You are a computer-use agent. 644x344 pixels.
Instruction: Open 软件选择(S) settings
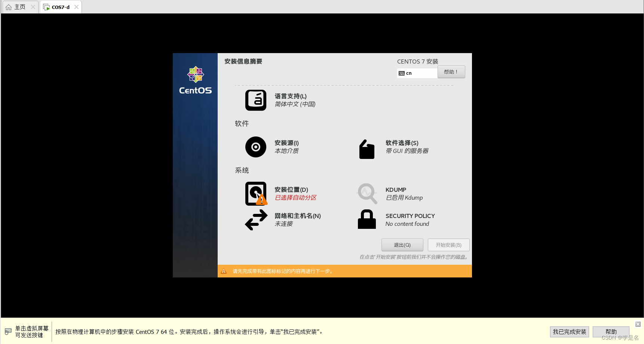(402, 143)
